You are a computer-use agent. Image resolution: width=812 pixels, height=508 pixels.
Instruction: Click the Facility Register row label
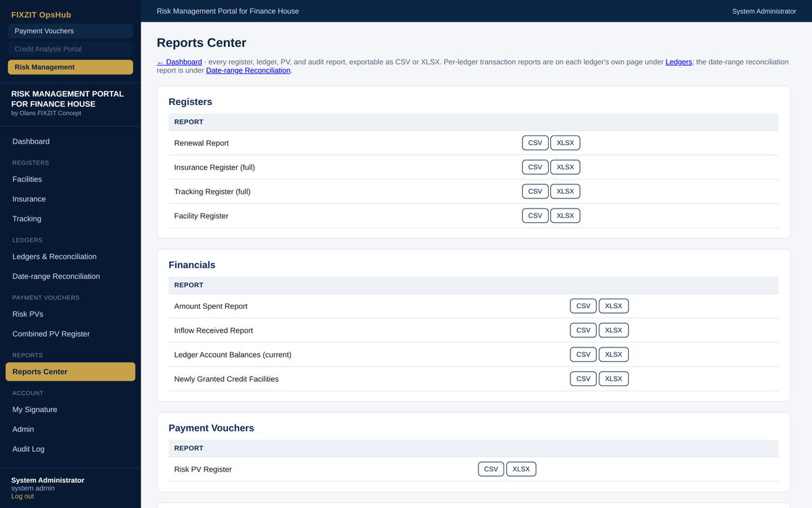pyautogui.click(x=202, y=216)
